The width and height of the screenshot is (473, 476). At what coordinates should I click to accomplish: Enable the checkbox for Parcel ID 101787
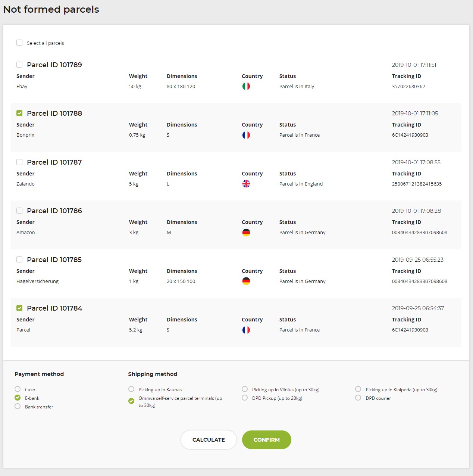pyautogui.click(x=19, y=162)
